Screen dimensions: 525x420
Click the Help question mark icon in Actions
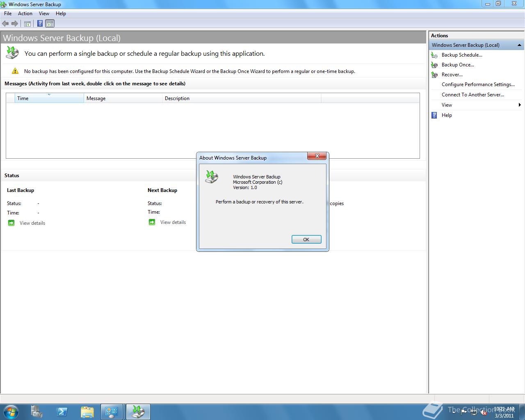[x=434, y=115]
